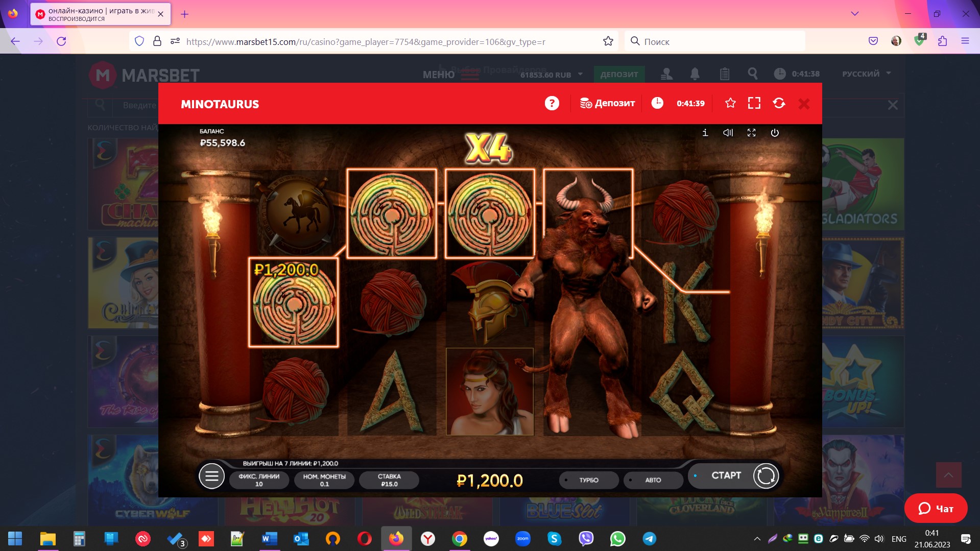Open site search magnifier icon

[x=752, y=74]
